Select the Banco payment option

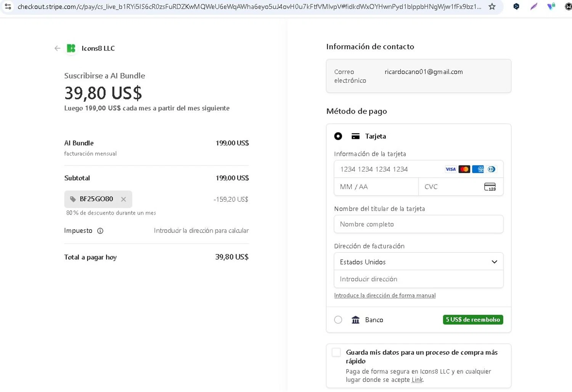tap(338, 320)
